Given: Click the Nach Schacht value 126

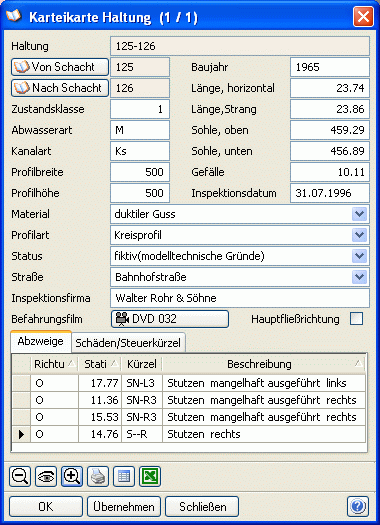Looking at the screenshot, I should point(140,88).
